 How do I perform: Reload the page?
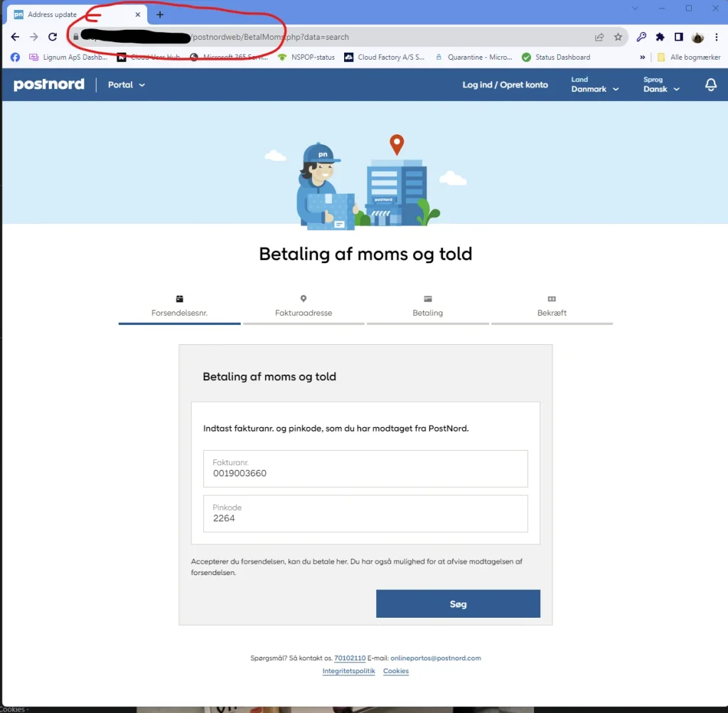[x=53, y=37]
